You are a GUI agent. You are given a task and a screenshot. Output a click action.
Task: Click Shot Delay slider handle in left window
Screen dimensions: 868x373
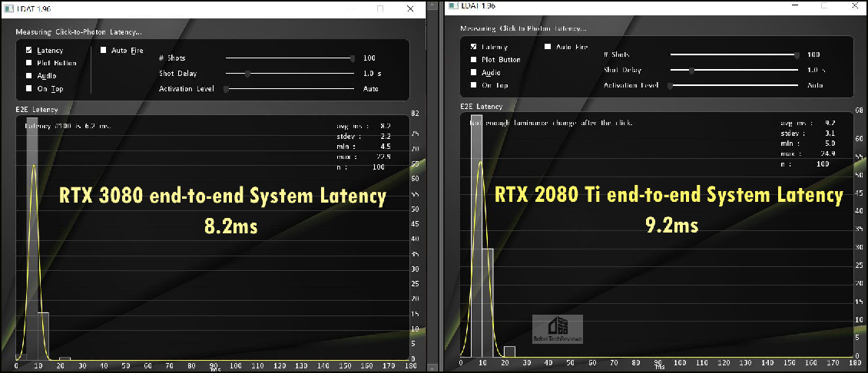[x=247, y=73]
